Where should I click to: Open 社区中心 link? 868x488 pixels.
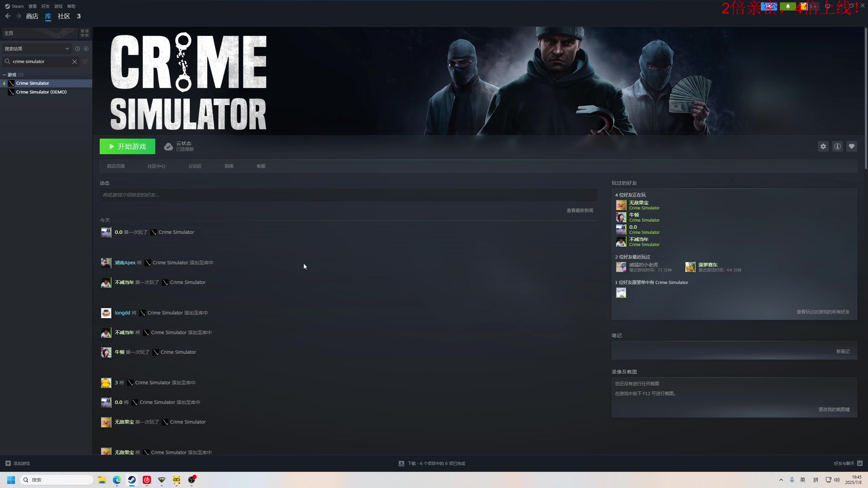coord(157,166)
